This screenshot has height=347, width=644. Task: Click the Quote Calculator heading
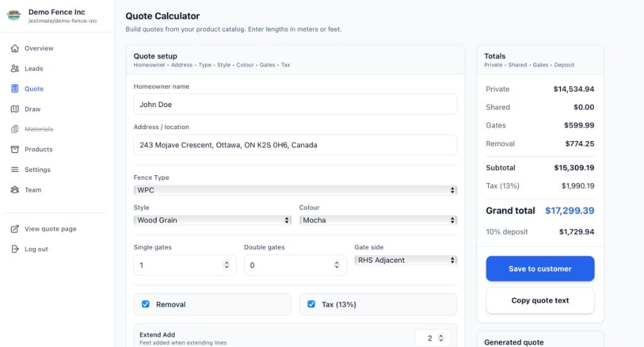(x=163, y=16)
